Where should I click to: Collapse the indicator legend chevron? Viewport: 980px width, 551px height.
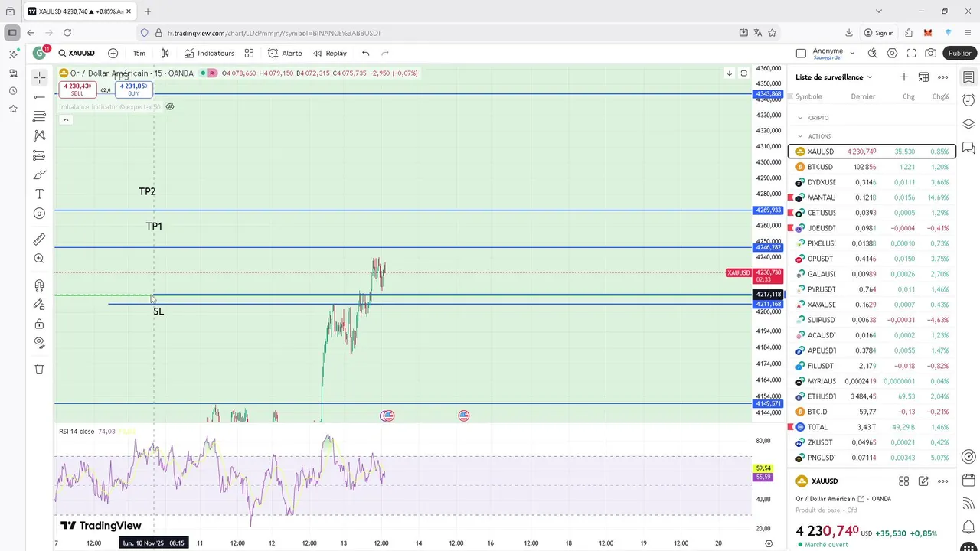point(66,119)
